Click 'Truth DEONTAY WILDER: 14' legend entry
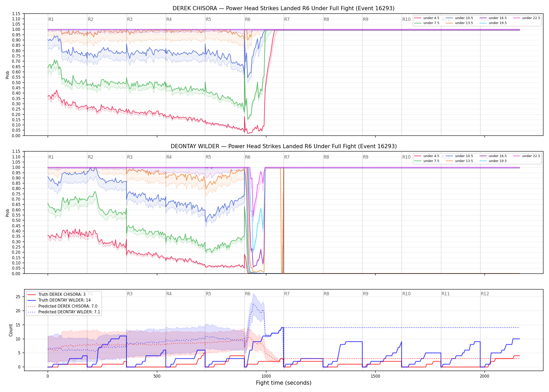Viewport: 549px width, 392px height. 59,300
